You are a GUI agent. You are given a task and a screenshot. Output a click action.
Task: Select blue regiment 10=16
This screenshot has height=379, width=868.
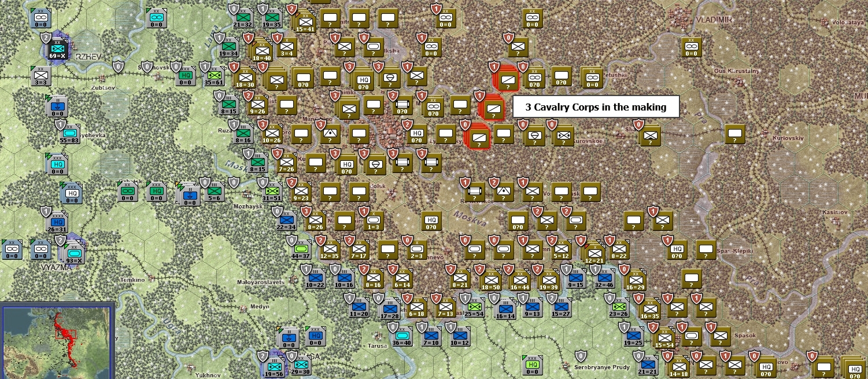pos(344,278)
